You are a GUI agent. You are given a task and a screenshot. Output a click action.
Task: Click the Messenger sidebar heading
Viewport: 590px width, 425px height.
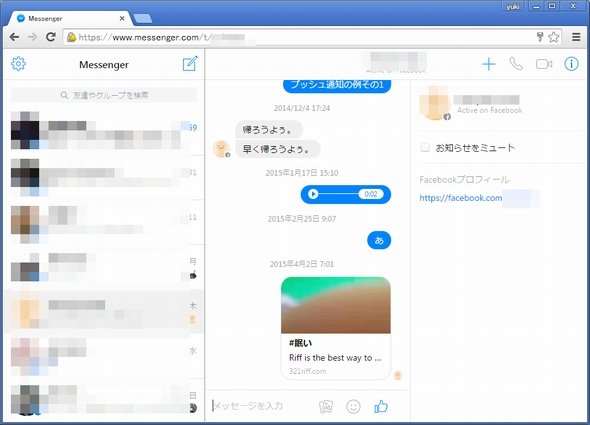[104, 65]
